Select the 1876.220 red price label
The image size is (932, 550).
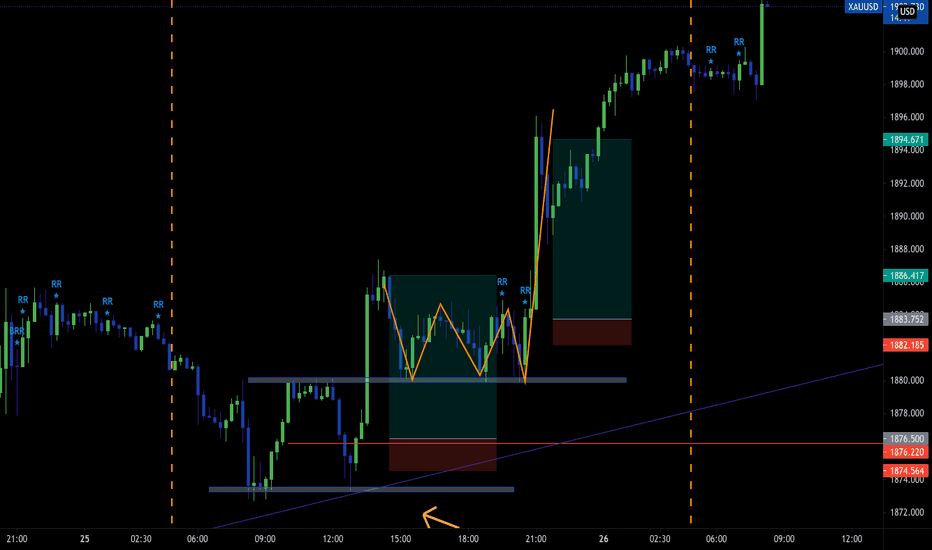pos(906,452)
